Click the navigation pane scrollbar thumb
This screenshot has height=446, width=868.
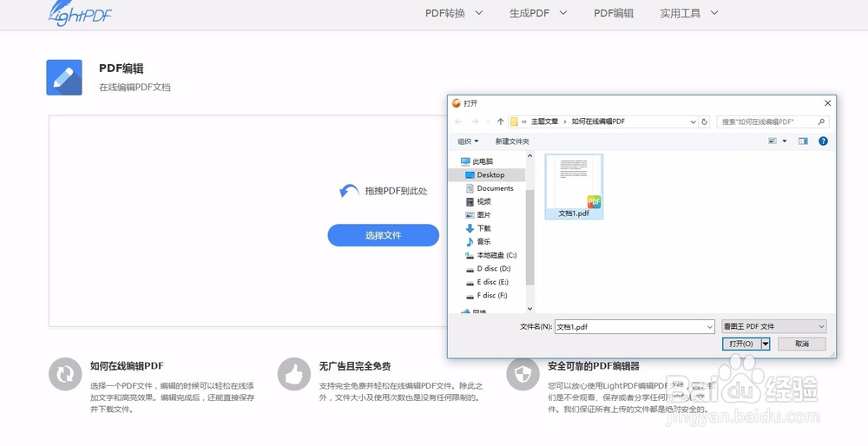point(529,238)
